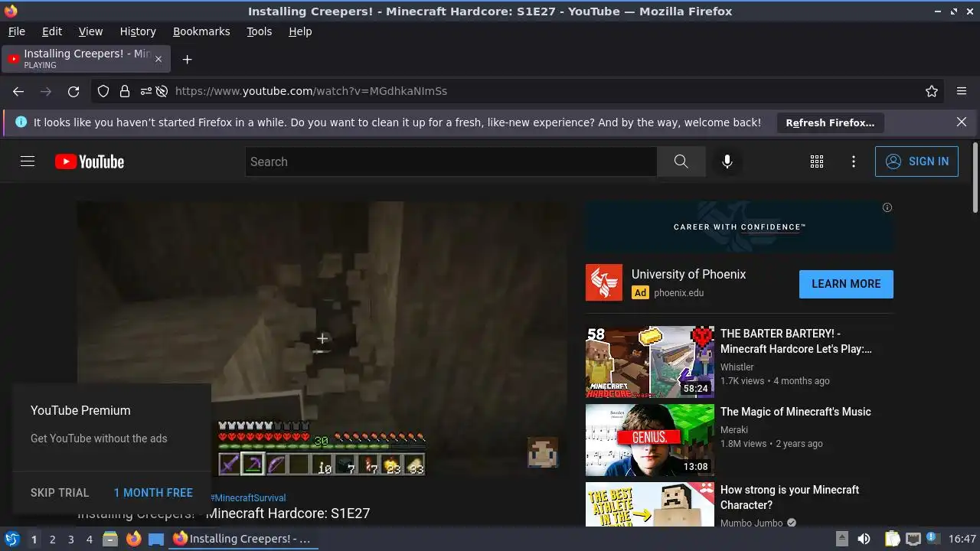The width and height of the screenshot is (980, 551).
Task: Go to YouTube home via logo
Action: 90,161
